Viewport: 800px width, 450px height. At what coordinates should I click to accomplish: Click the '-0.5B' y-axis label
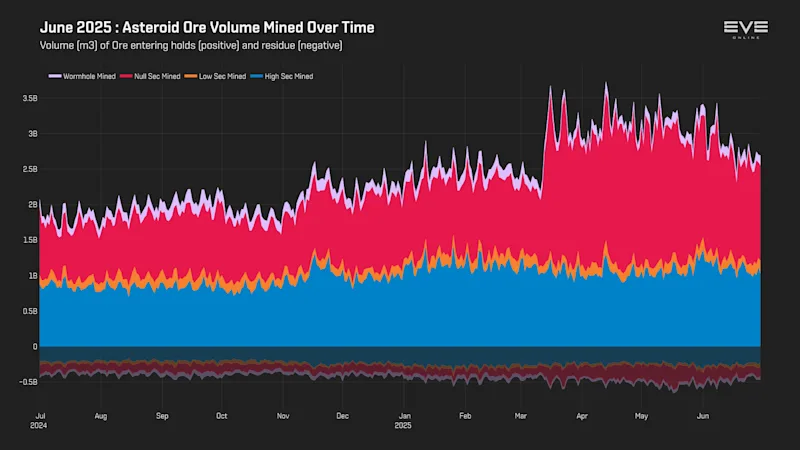pos(28,382)
